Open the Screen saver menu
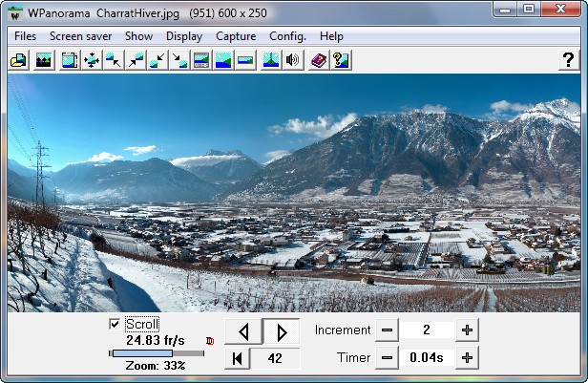 coord(80,36)
